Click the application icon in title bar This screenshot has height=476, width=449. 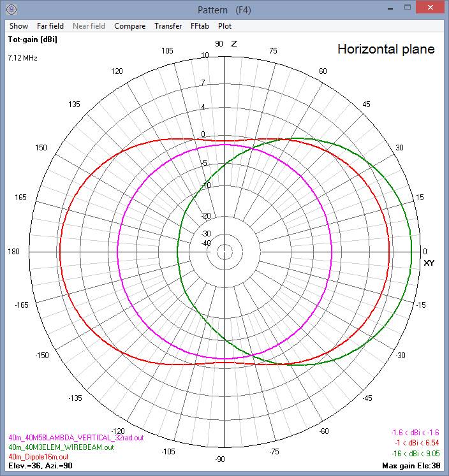[x=11, y=10]
